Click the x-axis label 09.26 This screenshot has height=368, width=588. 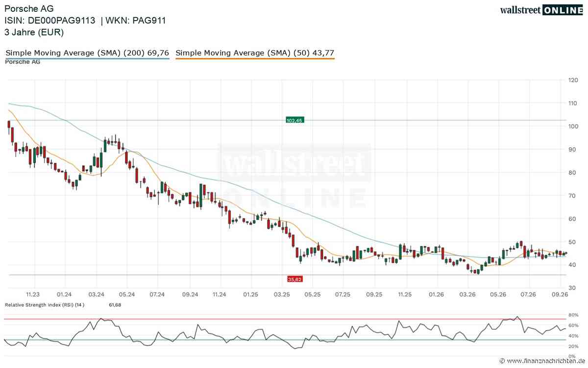pyautogui.click(x=560, y=294)
